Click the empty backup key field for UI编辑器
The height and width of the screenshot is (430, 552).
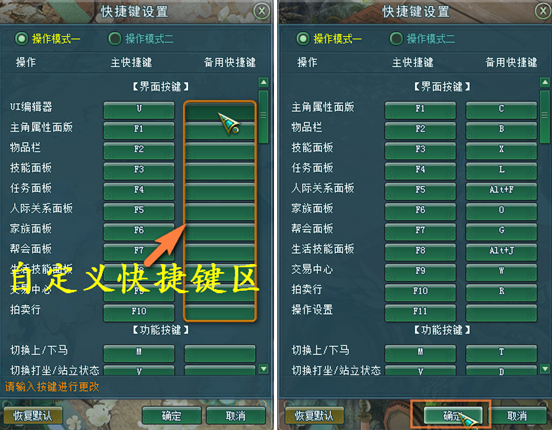220,110
